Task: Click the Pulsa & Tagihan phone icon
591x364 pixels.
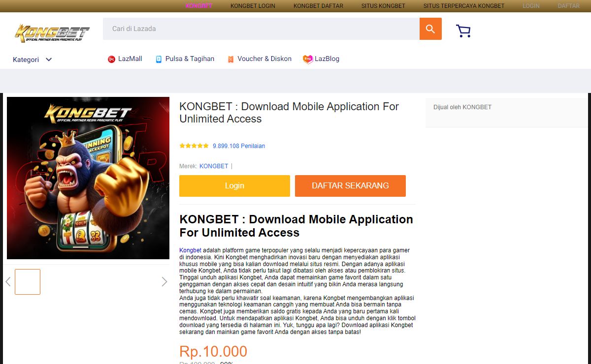Action: coord(159,60)
